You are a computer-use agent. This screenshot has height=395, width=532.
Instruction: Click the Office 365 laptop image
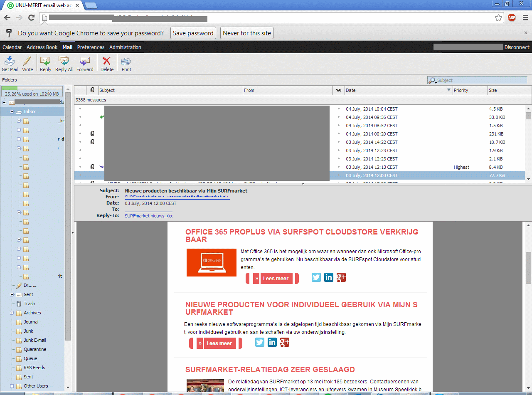212,262
